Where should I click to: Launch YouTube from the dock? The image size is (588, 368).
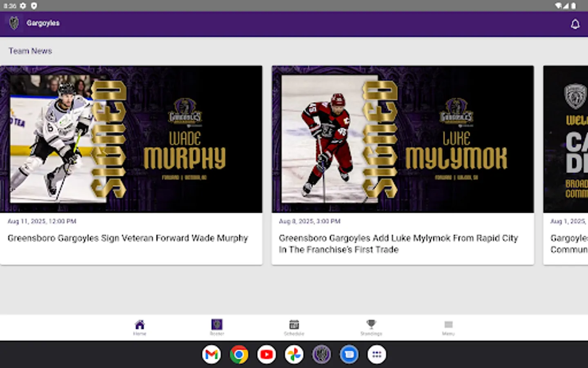coord(267,354)
